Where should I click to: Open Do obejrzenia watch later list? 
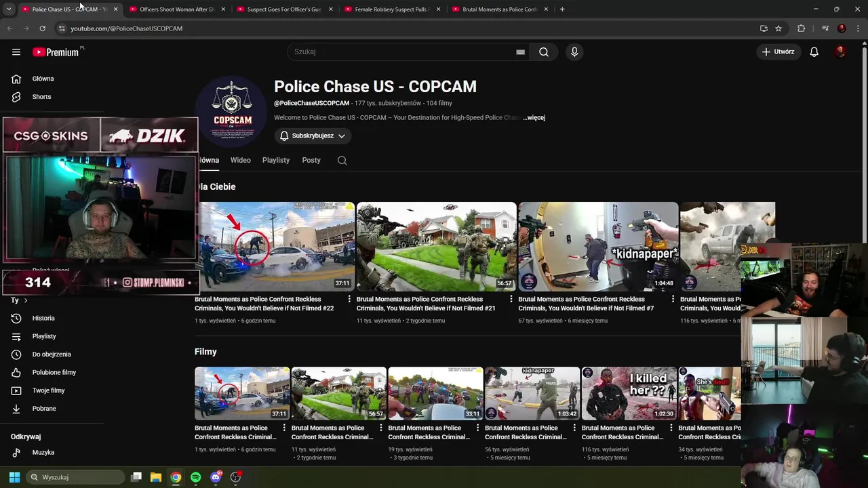[53, 354]
